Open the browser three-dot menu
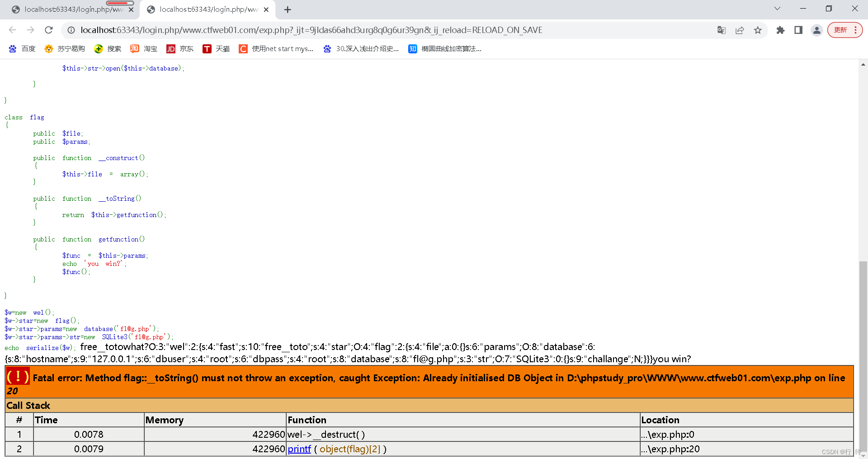Screen dimensions: 868x459 point(855,30)
